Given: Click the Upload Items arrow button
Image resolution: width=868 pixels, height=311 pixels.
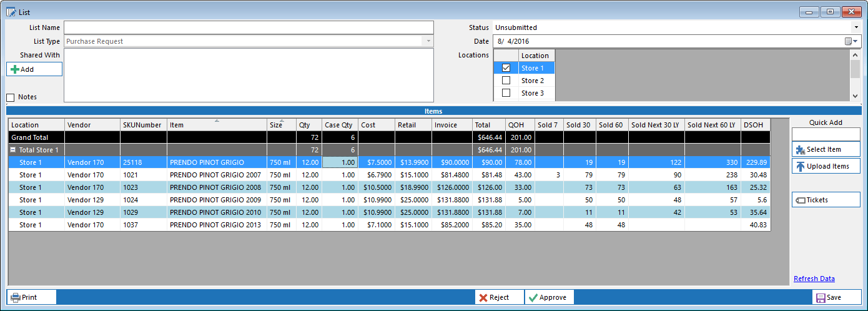Looking at the screenshot, I should coord(826,166).
